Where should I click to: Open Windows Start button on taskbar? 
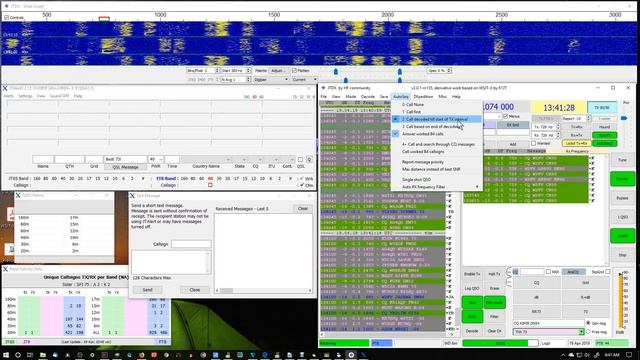click(x=5, y=355)
